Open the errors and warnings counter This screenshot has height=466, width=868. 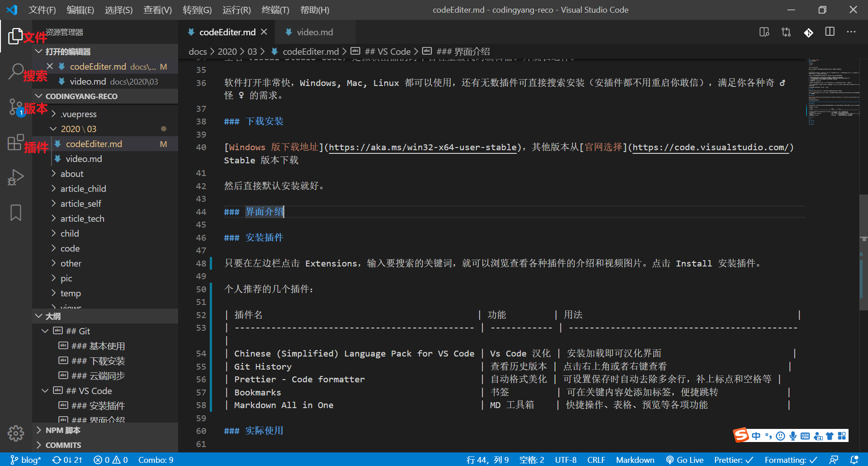[111, 460]
